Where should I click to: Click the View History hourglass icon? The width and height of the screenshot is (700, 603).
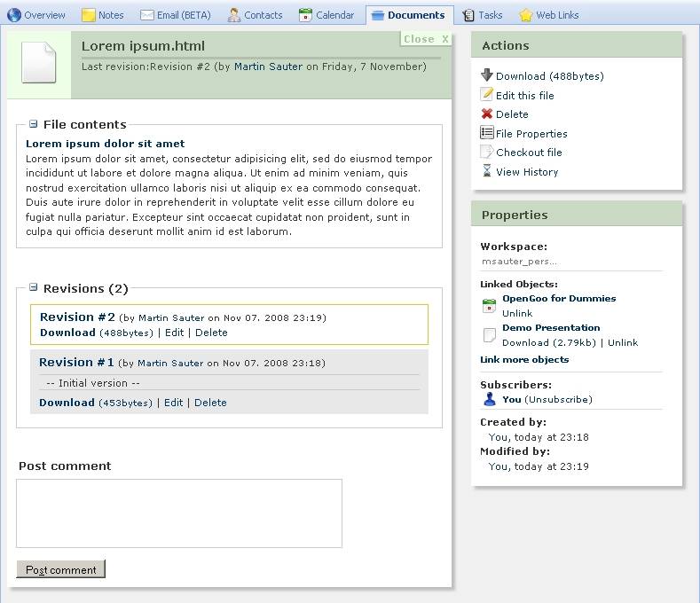pyautogui.click(x=486, y=171)
